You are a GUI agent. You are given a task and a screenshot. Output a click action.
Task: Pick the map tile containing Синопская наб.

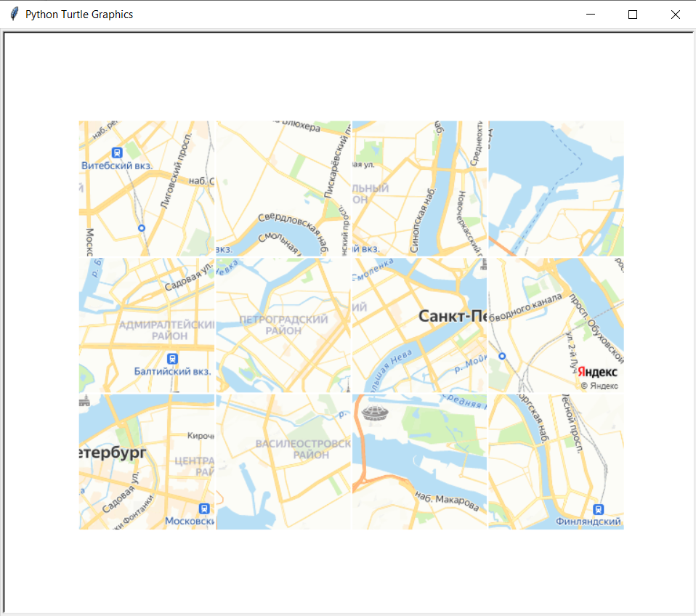click(419, 189)
